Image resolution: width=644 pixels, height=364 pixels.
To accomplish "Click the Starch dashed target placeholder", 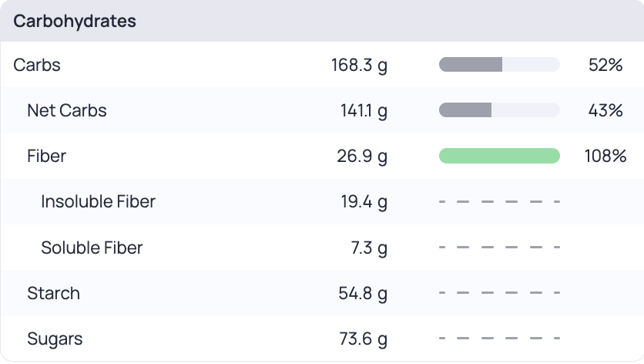I will [499, 293].
